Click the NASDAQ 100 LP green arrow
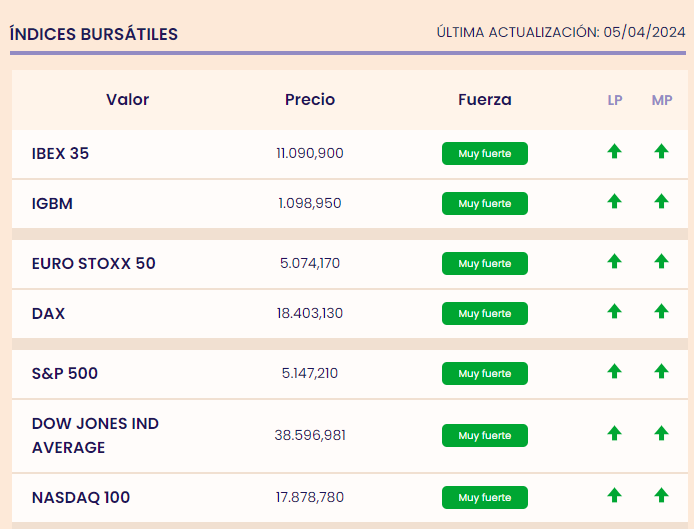 [x=614, y=495]
